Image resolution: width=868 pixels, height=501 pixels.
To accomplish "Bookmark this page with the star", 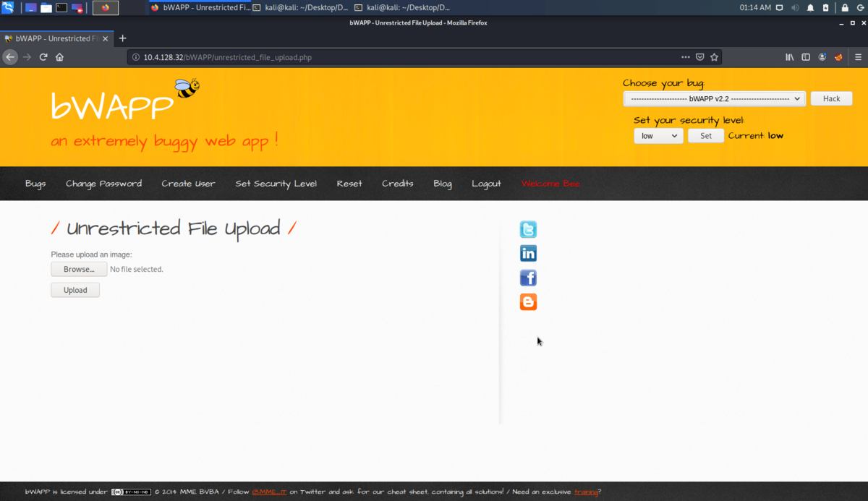I will coord(715,57).
